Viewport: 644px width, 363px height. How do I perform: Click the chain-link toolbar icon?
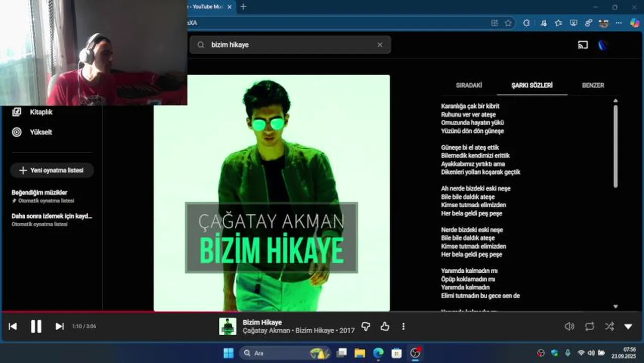point(589,23)
